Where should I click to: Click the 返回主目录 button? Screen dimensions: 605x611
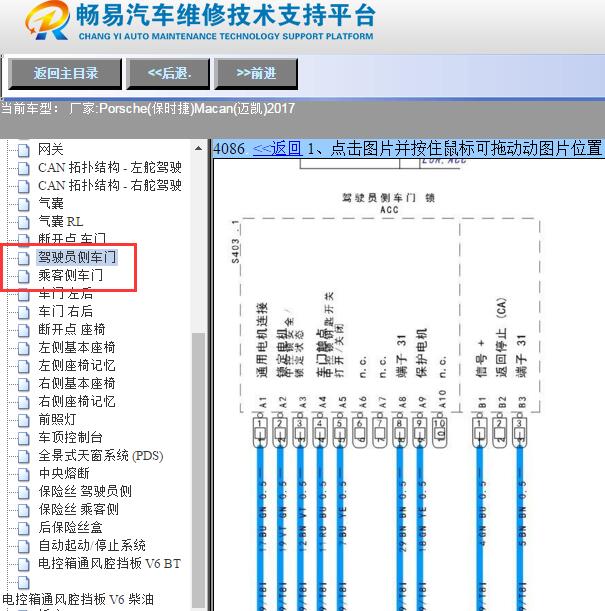point(65,73)
